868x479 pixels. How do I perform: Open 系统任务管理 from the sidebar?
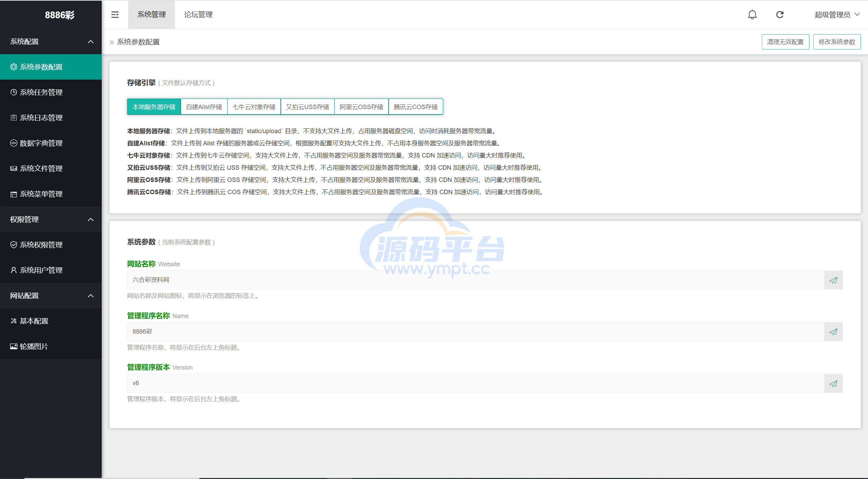pyautogui.click(x=41, y=92)
